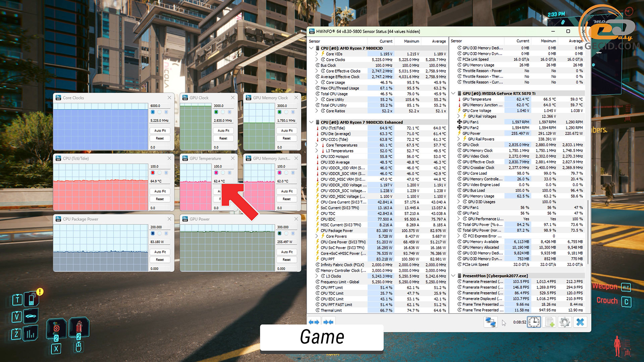Toggle the red series checkbox in CPU (Tctl/Tdie) graph
The height and width of the screenshot is (362, 644).
153,173
